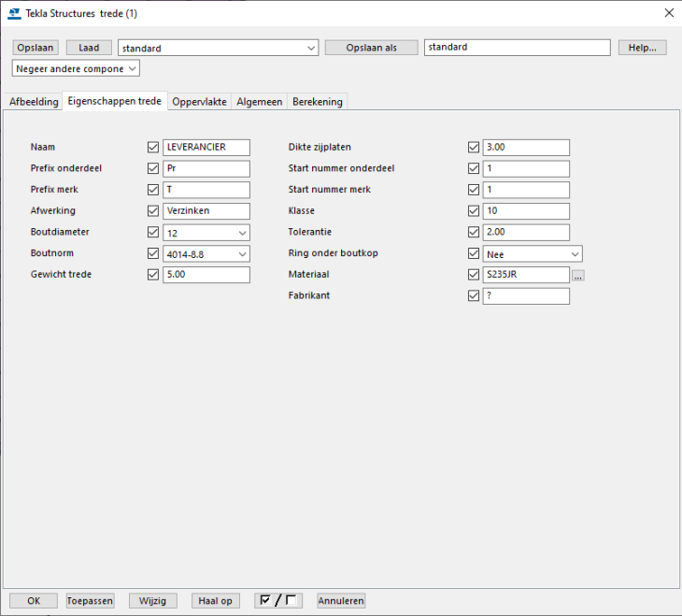Image resolution: width=682 pixels, height=616 pixels.
Task: Open the Oppervlakte tab
Action: 199,102
